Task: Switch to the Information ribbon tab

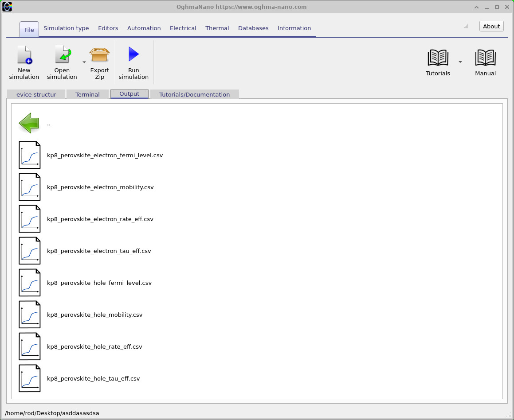Action: [x=294, y=28]
